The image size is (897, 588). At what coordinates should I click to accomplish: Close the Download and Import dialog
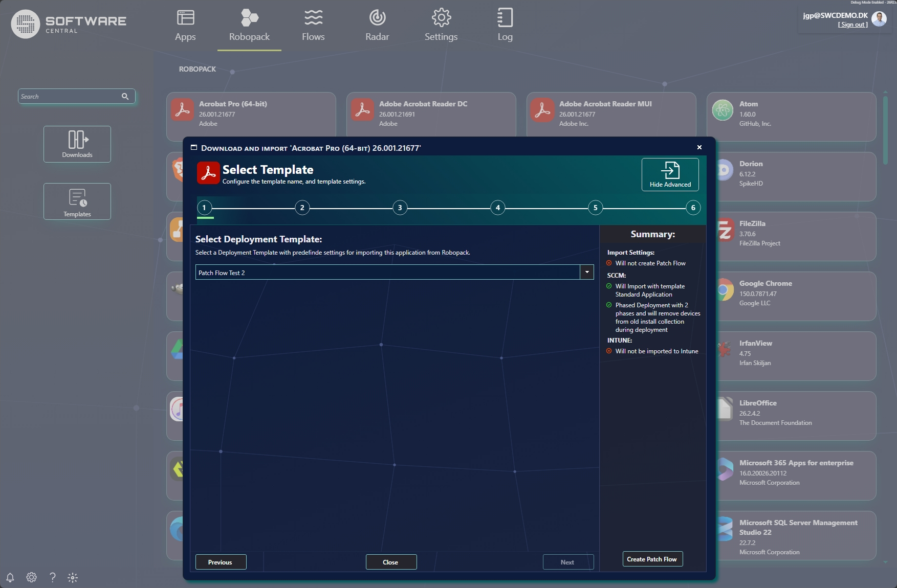[x=699, y=147]
